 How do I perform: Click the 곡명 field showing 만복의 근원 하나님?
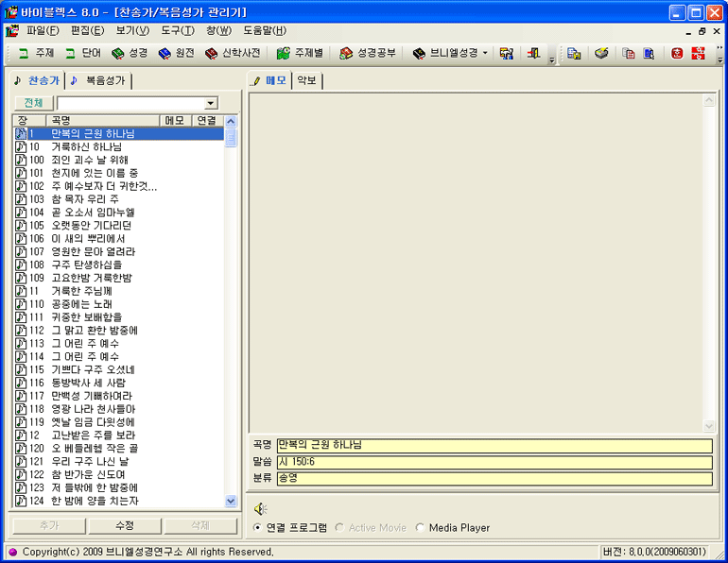(x=494, y=445)
